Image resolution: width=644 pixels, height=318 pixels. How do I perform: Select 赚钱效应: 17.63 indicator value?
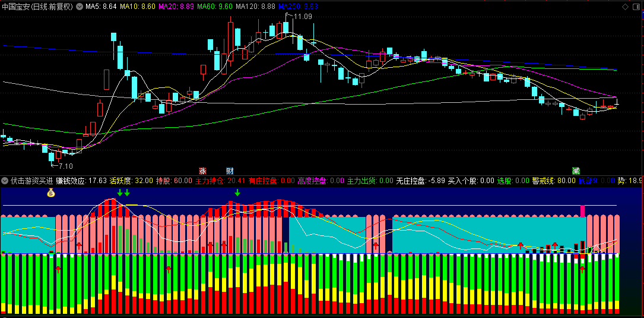81,180
